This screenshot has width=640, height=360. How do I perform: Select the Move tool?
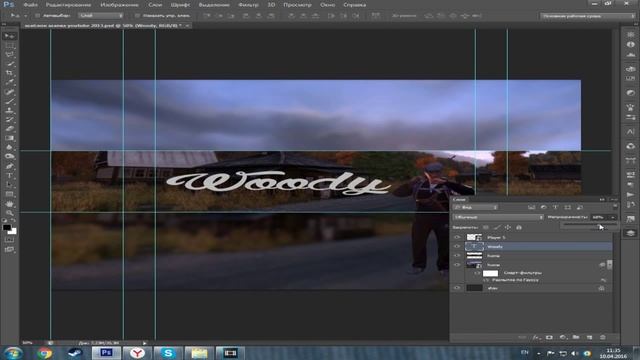click(9, 36)
